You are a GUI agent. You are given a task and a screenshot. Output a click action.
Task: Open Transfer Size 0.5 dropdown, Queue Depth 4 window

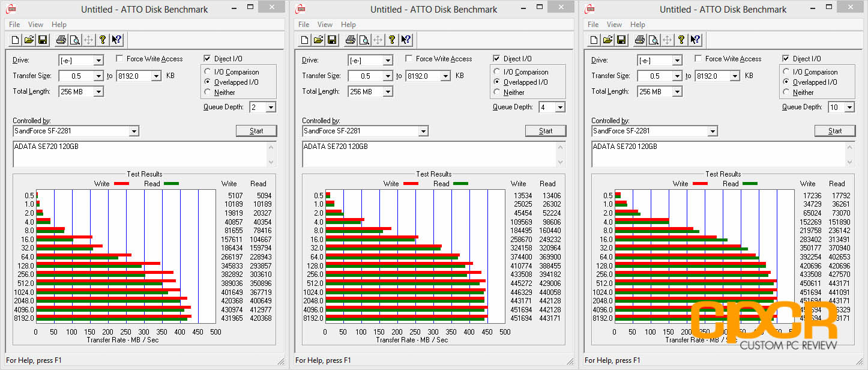pos(388,76)
